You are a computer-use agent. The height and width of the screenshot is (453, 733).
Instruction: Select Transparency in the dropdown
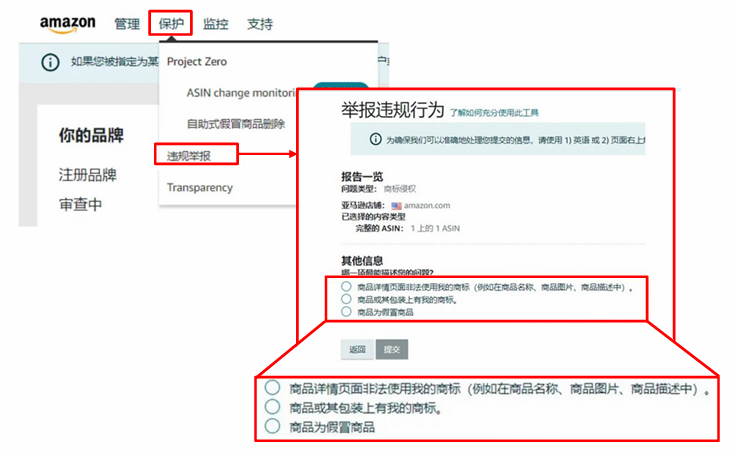click(x=200, y=187)
